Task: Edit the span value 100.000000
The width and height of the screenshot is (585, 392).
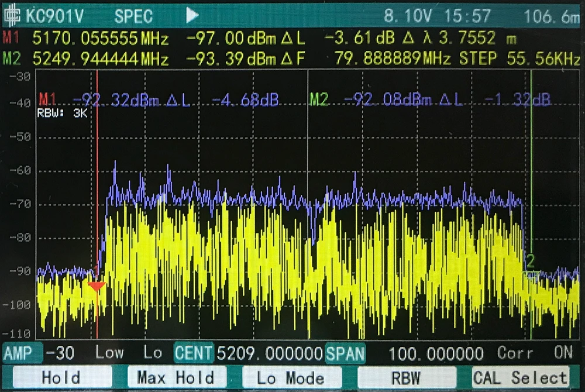Action: pyautogui.click(x=436, y=353)
